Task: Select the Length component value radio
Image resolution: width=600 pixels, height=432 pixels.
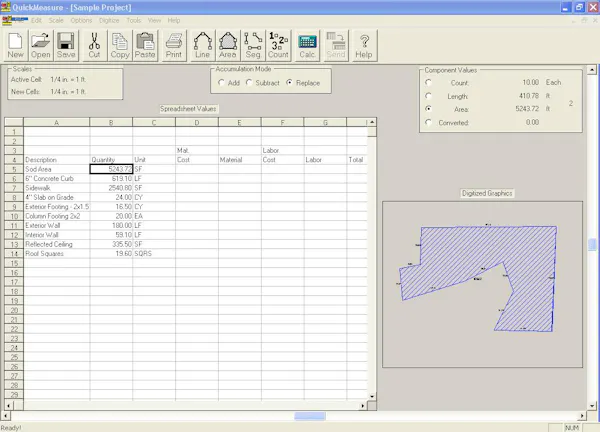Action: [428, 96]
